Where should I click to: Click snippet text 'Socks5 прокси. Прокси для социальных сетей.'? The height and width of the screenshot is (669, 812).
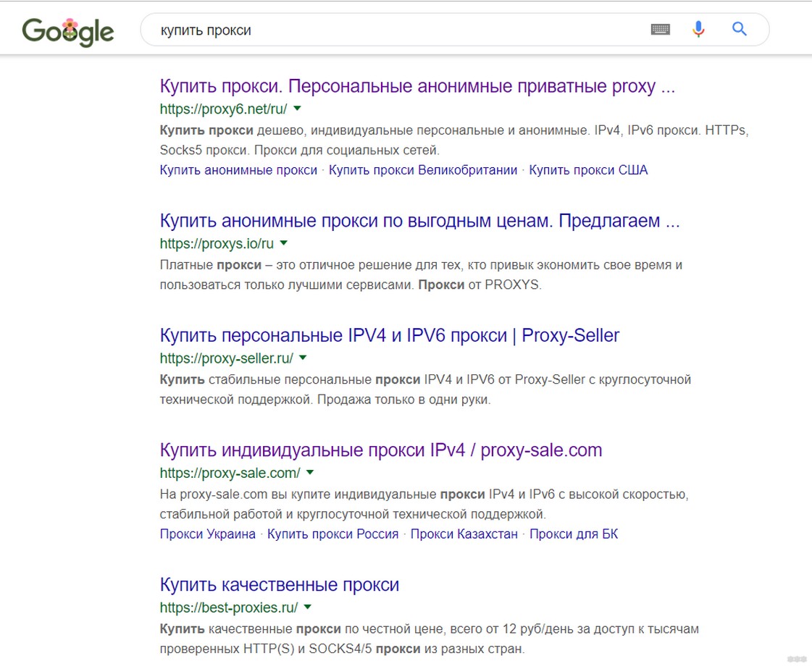pos(299,151)
